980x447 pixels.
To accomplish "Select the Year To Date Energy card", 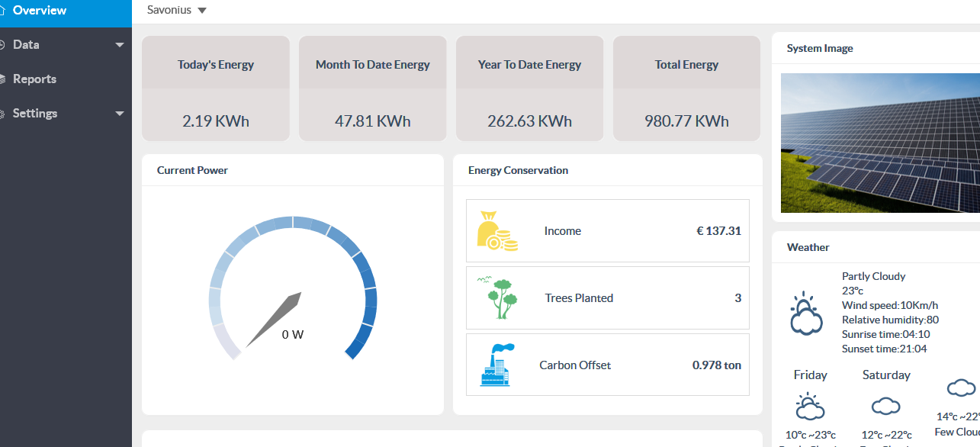I will point(530,88).
